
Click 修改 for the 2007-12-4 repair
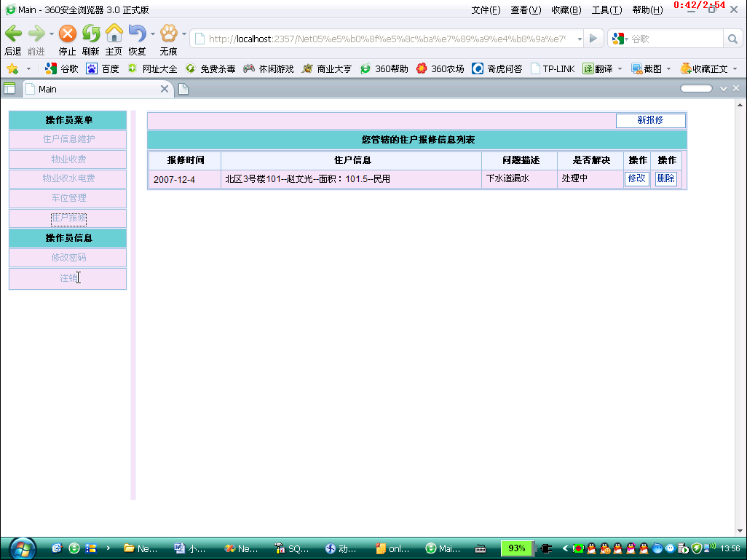636,178
